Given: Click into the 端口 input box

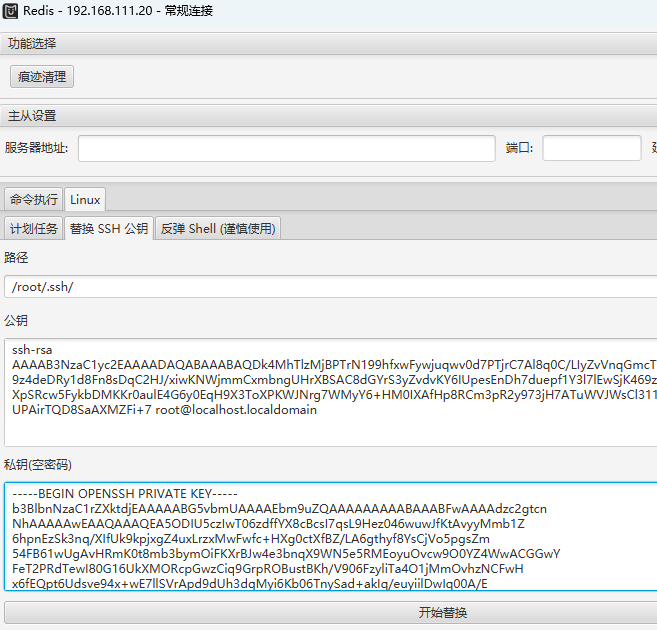Looking at the screenshot, I should coord(591,148).
